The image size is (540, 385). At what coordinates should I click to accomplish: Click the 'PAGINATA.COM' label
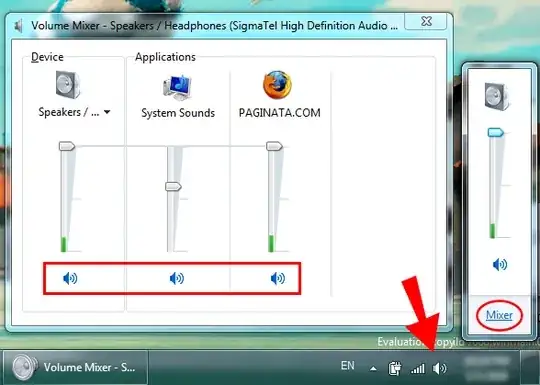pos(280,113)
